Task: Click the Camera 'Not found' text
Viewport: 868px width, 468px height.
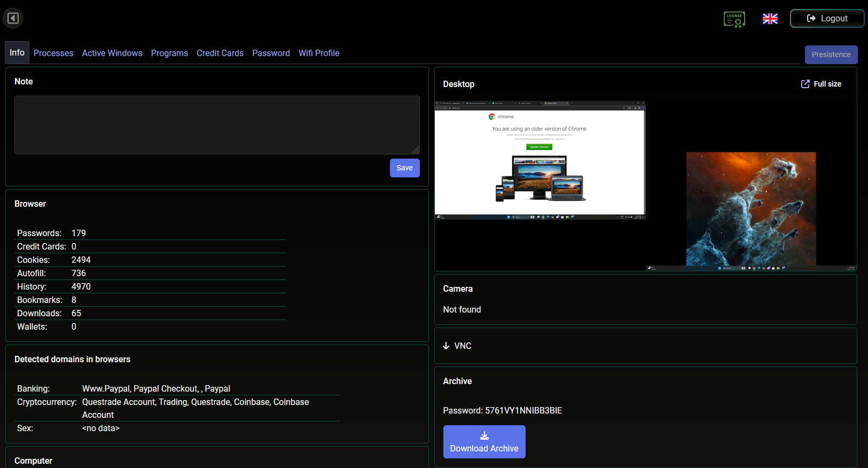Action: click(462, 309)
